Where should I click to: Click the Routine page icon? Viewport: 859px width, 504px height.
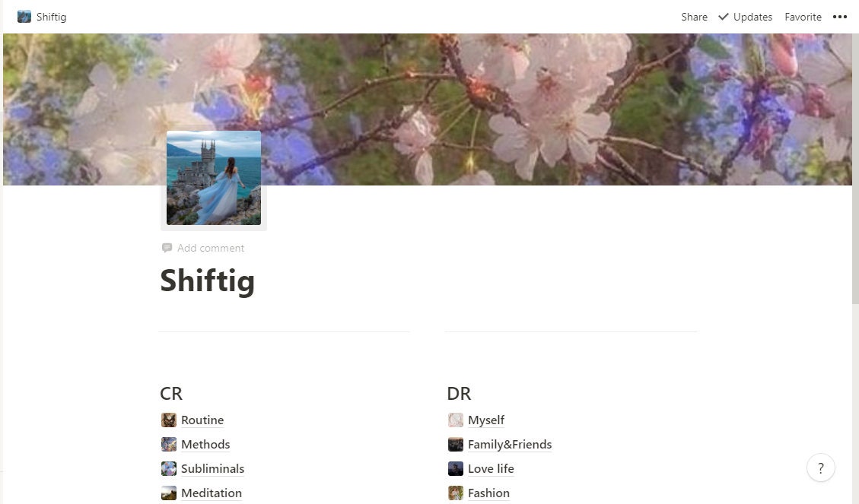[x=169, y=420]
